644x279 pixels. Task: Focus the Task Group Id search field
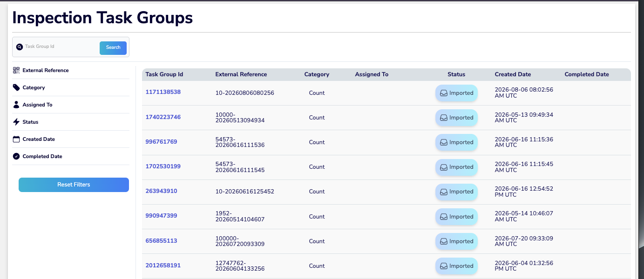pyautogui.click(x=61, y=47)
